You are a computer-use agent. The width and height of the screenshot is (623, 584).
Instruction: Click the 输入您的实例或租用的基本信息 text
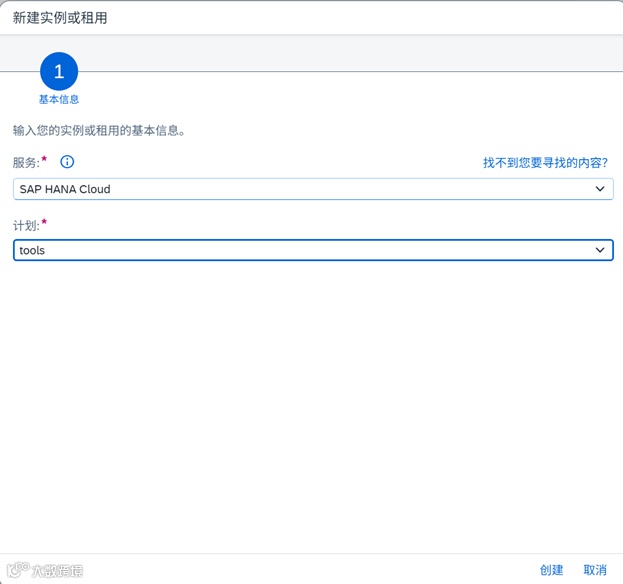click(x=99, y=131)
